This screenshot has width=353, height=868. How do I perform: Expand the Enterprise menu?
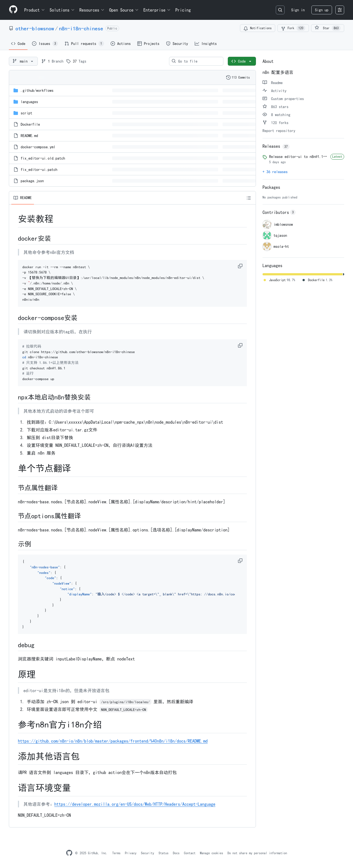[156, 10]
